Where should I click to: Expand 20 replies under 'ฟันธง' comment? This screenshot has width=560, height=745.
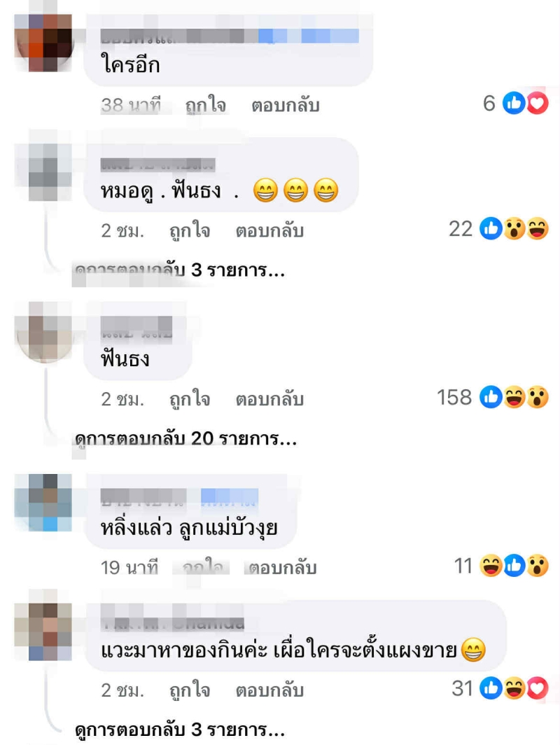pos(185,438)
